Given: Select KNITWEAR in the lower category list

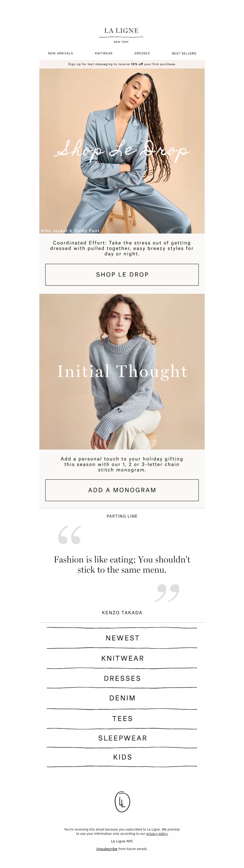Looking at the screenshot, I should click(122, 658).
